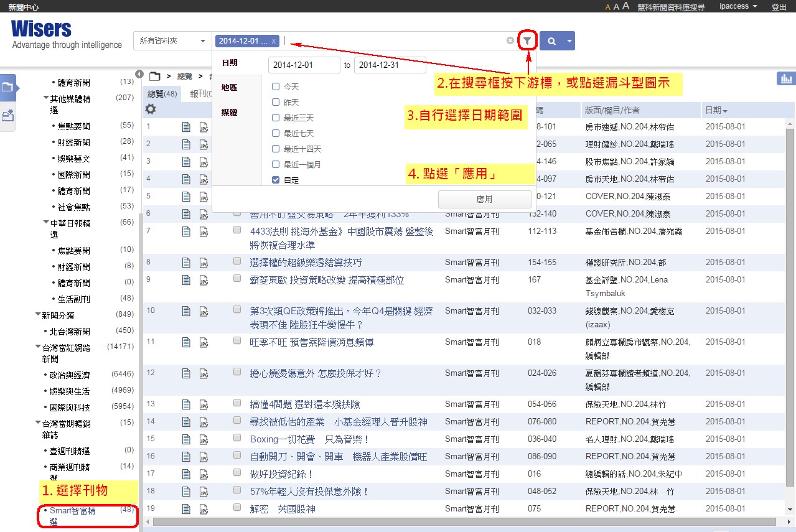Switch to the 總覽(48) tab

[x=162, y=94]
